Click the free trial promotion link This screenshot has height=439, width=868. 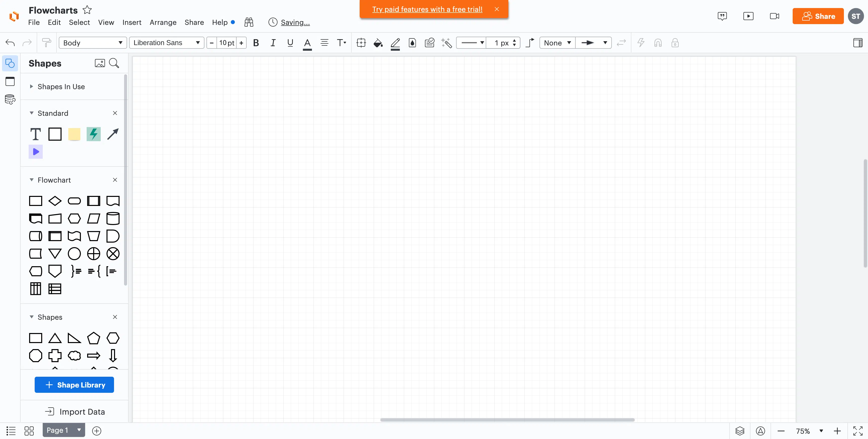[427, 9]
